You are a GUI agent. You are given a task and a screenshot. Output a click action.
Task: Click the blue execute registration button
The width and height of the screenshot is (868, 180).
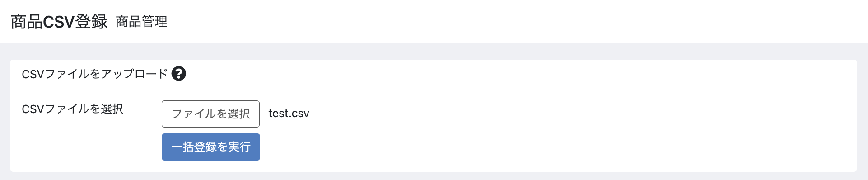tap(211, 147)
